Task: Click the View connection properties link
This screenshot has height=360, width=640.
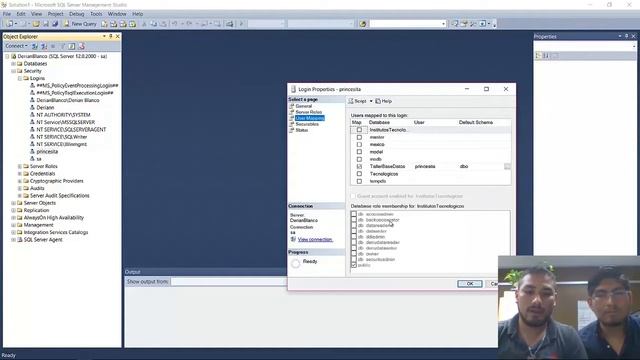Action: 315,239
